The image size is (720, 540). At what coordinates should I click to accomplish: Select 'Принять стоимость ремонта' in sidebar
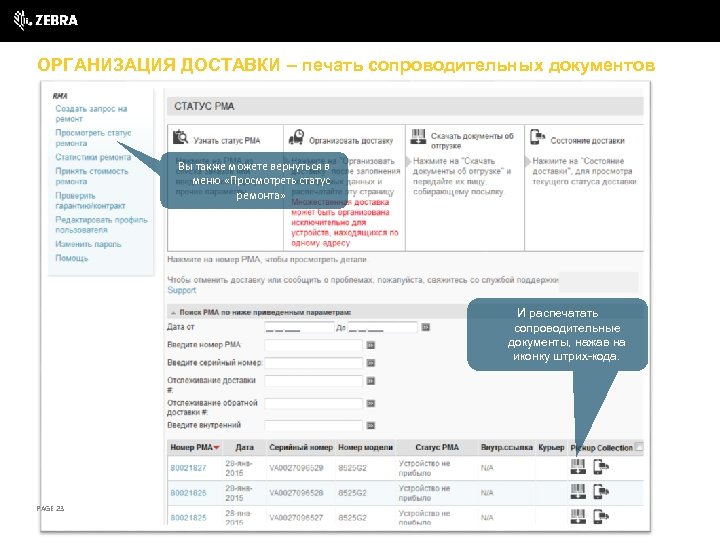(x=92, y=176)
